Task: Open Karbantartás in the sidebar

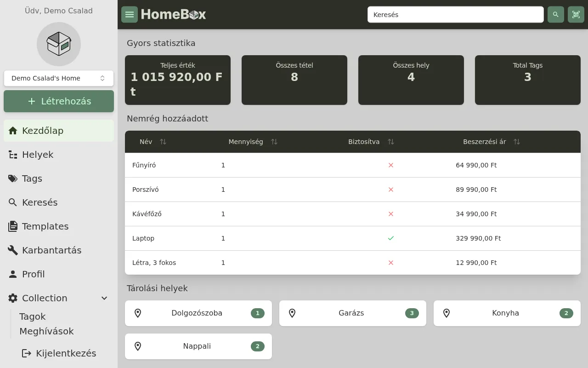Action: point(59,250)
